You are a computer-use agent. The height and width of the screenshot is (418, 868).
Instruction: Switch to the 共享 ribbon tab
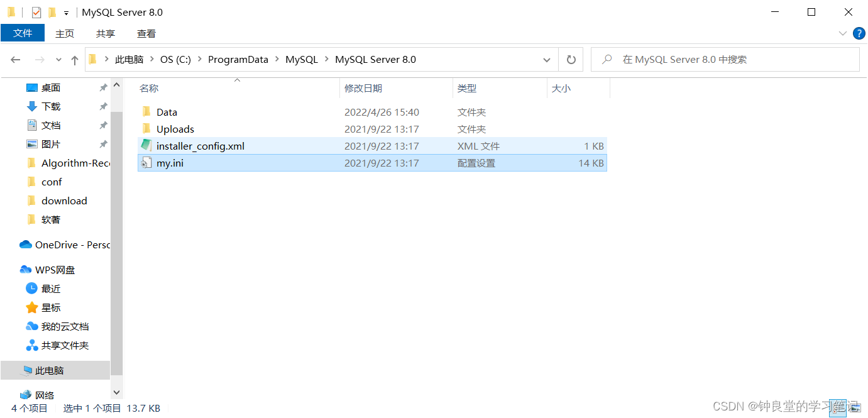pyautogui.click(x=106, y=33)
